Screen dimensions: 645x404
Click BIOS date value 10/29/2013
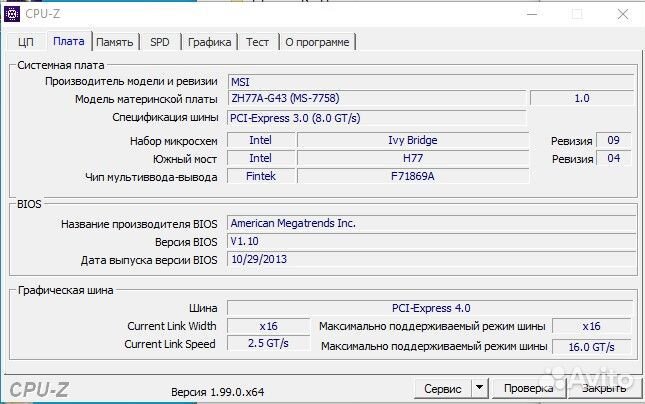[432, 260]
